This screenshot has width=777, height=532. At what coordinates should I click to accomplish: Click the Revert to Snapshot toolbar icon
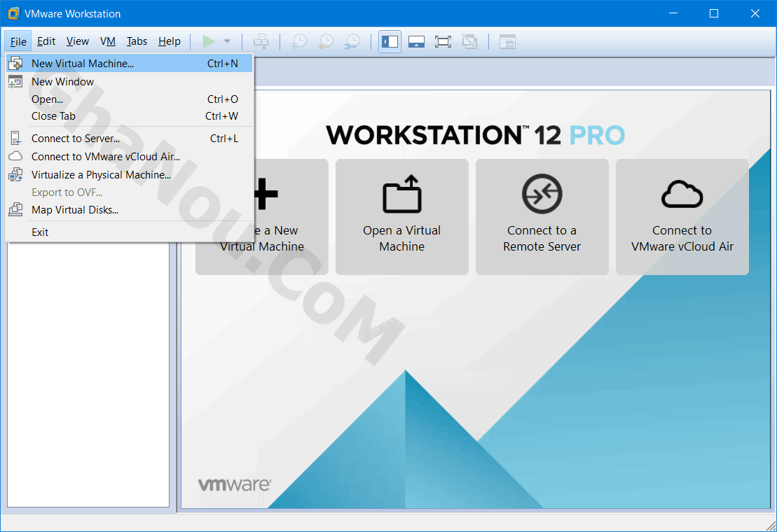(326, 41)
